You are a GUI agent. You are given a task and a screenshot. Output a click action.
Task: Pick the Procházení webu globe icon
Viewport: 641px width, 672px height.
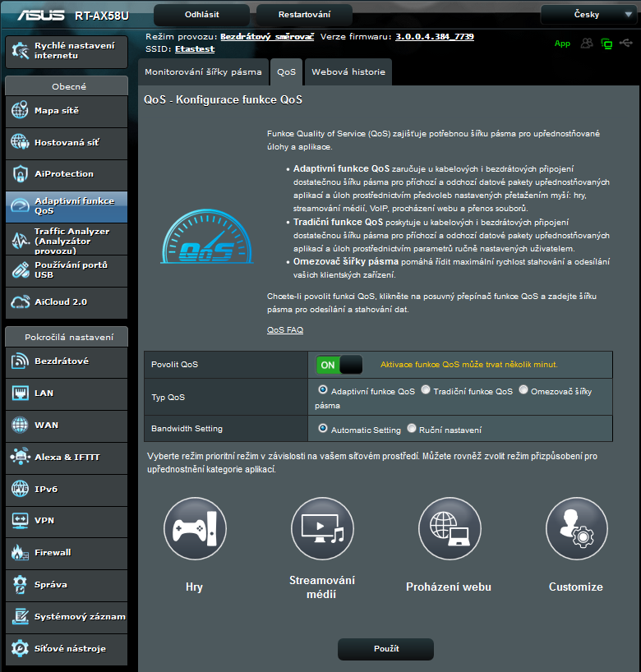pos(450,528)
